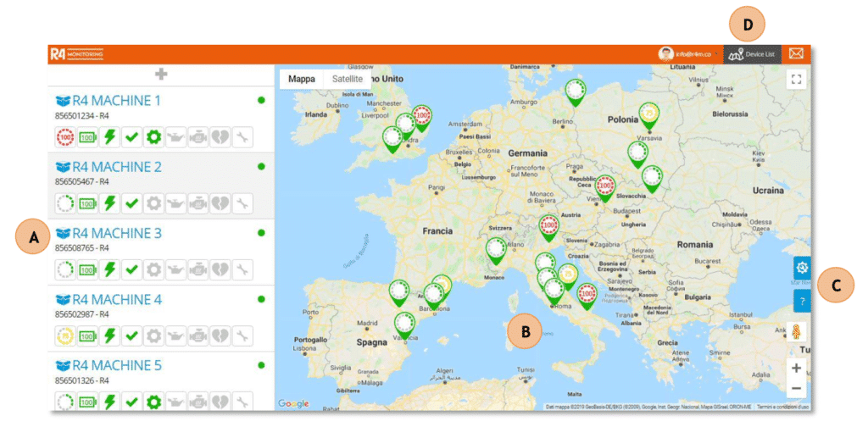
Task: Click the Street View pegman icon
Action: pos(797,332)
